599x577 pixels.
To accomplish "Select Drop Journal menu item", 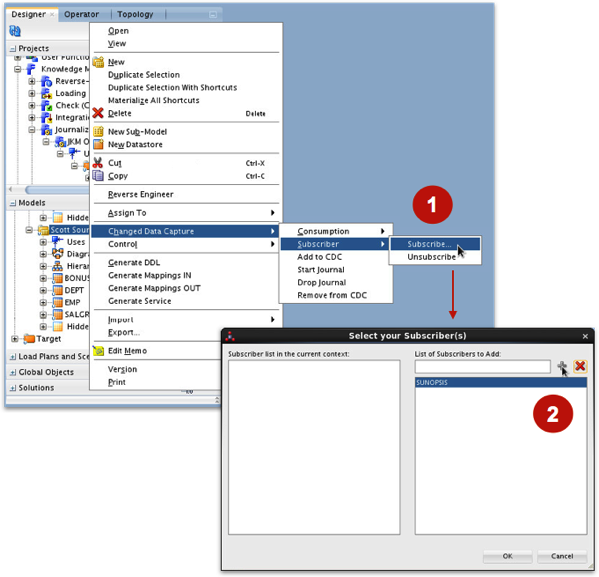I will (x=336, y=282).
